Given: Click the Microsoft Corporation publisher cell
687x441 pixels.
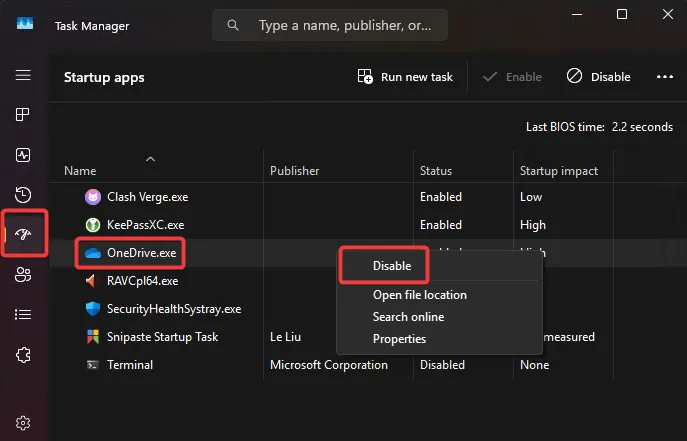Looking at the screenshot, I should click(329, 365).
